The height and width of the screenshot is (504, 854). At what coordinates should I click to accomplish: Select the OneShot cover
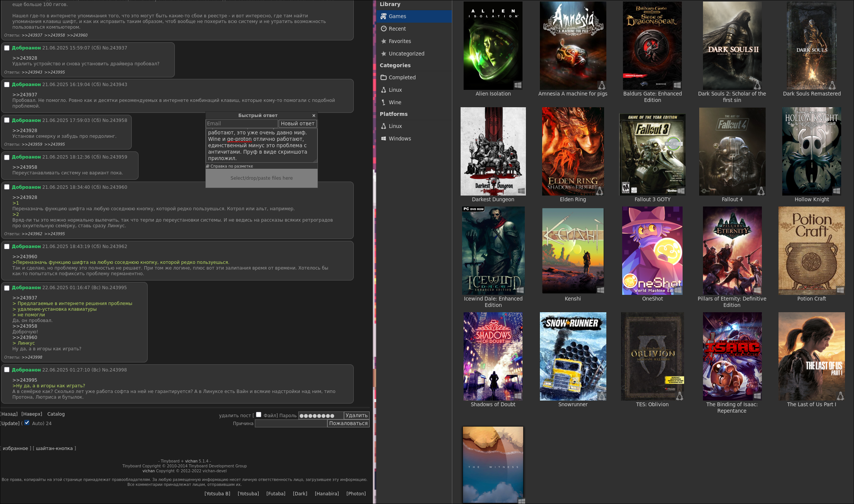652,251
